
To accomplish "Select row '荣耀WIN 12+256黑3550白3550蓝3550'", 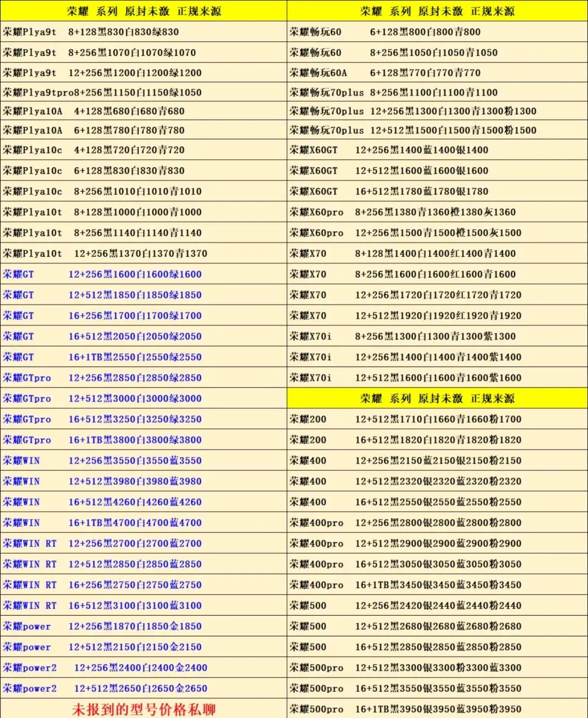I will tap(144, 461).
